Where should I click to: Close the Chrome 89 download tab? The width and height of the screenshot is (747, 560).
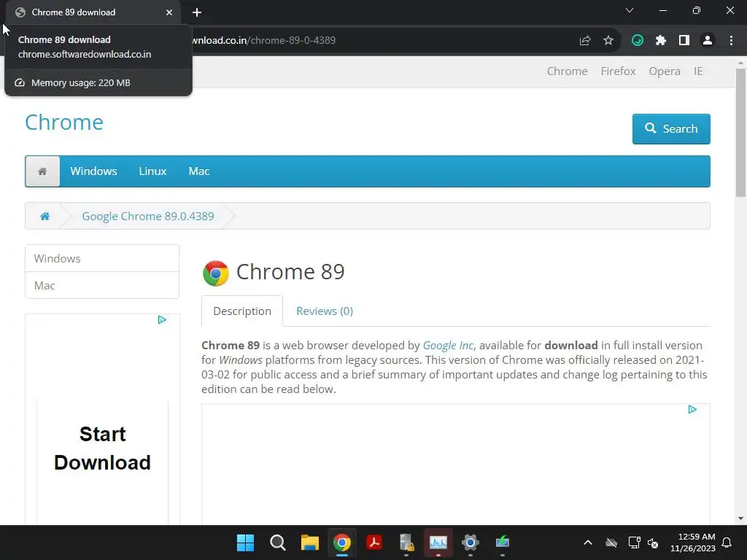pyautogui.click(x=169, y=12)
